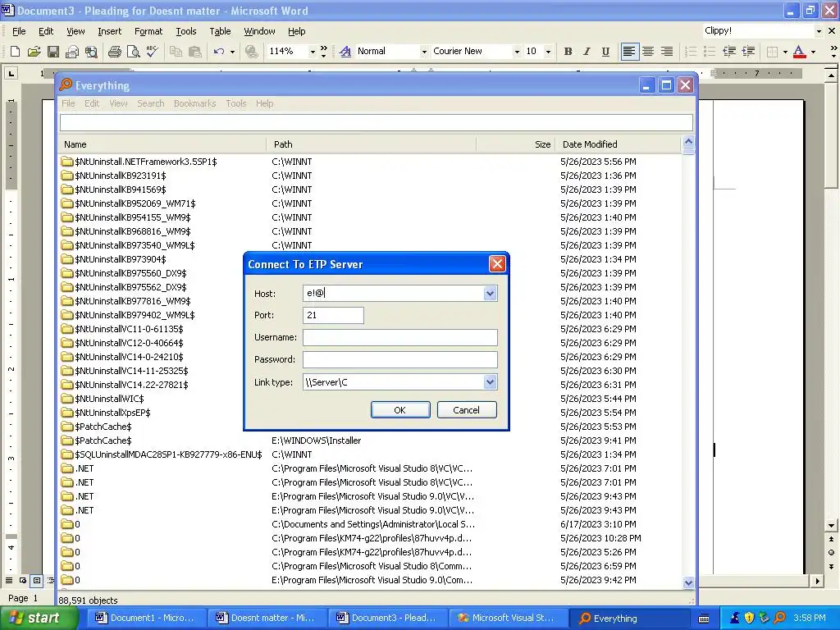Switch to Doesnt matter taskbar button
840x630 pixels.
pos(266,618)
